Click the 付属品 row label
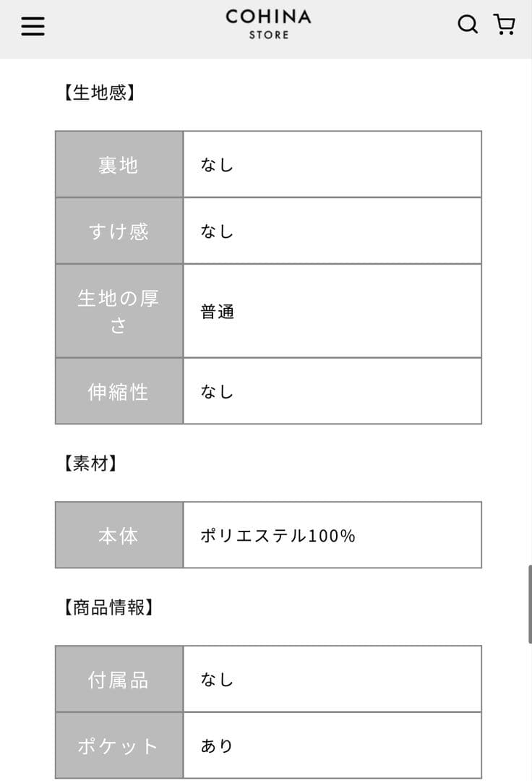532x781 pixels. [118, 679]
